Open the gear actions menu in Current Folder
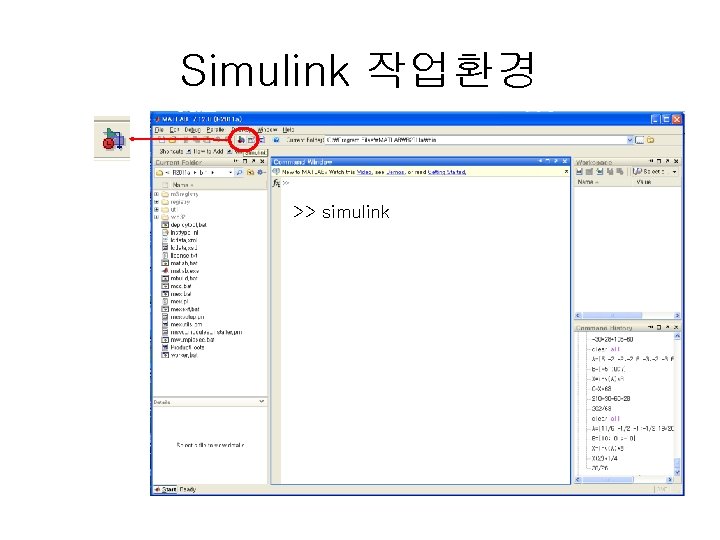This screenshot has height=540, width=720. [x=261, y=173]
